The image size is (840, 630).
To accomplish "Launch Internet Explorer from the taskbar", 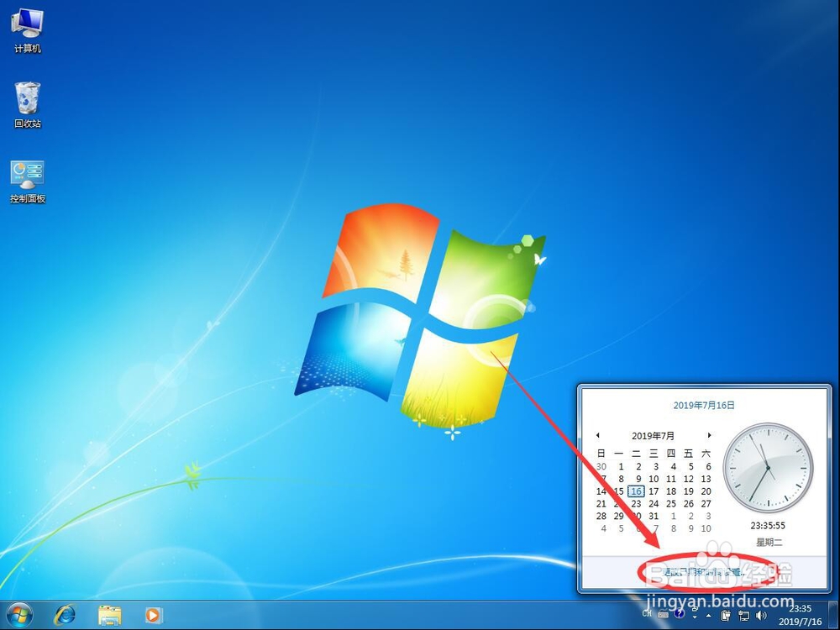I will (65, 615).
